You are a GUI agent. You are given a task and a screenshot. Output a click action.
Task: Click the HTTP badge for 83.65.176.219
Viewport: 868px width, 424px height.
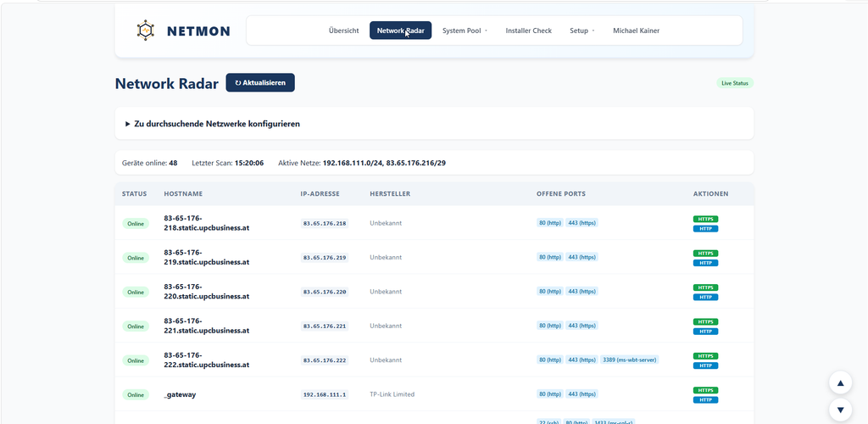[x=705, y=263]
